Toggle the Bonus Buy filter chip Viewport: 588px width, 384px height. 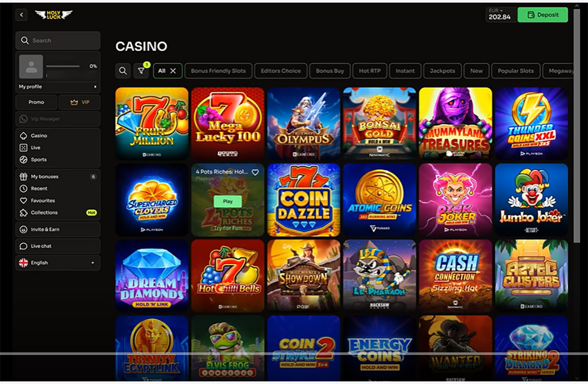(329, 71)
